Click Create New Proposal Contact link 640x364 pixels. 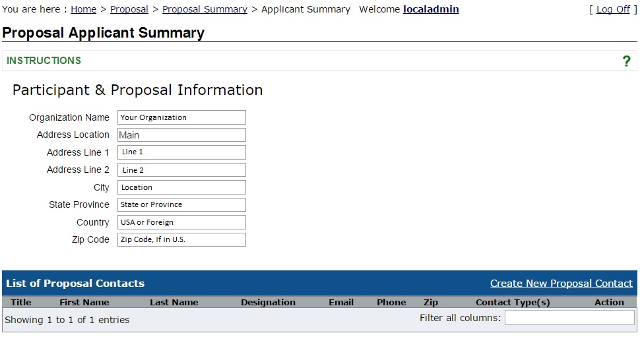click(x=561, y=284)
